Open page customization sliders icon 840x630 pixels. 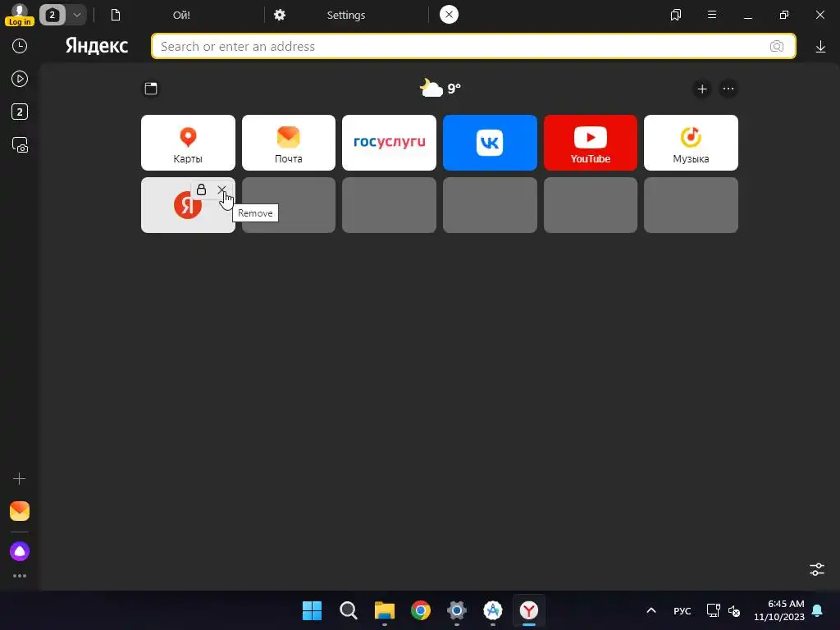[817, 569]
